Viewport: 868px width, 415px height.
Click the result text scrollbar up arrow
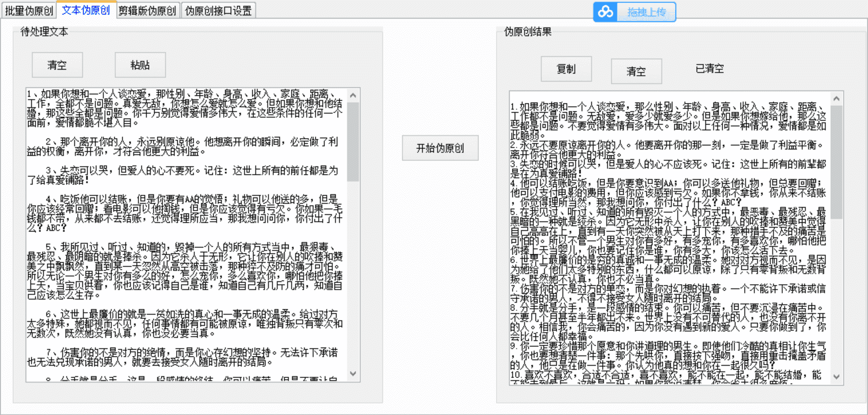click(x=836, y=99)
